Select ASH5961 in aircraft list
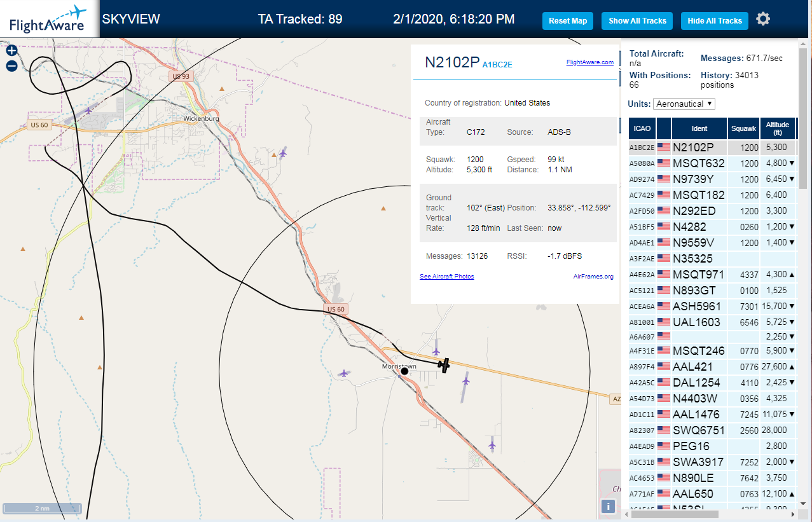The image size is (812, 522). (697, 306)
